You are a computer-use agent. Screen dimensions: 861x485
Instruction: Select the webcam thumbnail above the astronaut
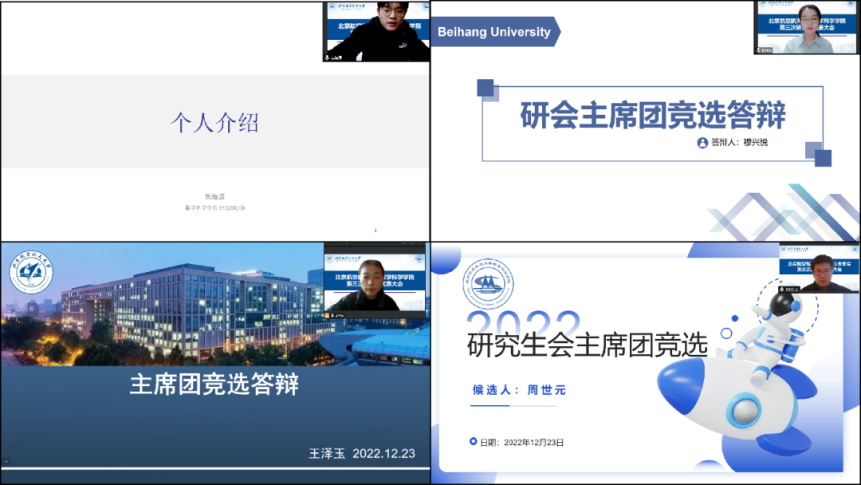(x=819, y=268)
